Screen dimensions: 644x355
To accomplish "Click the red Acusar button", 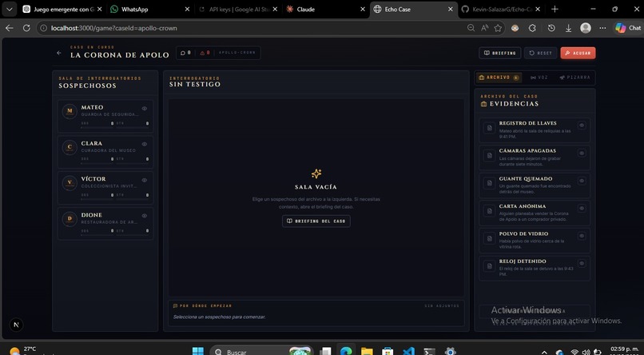I will pos(578,53).
